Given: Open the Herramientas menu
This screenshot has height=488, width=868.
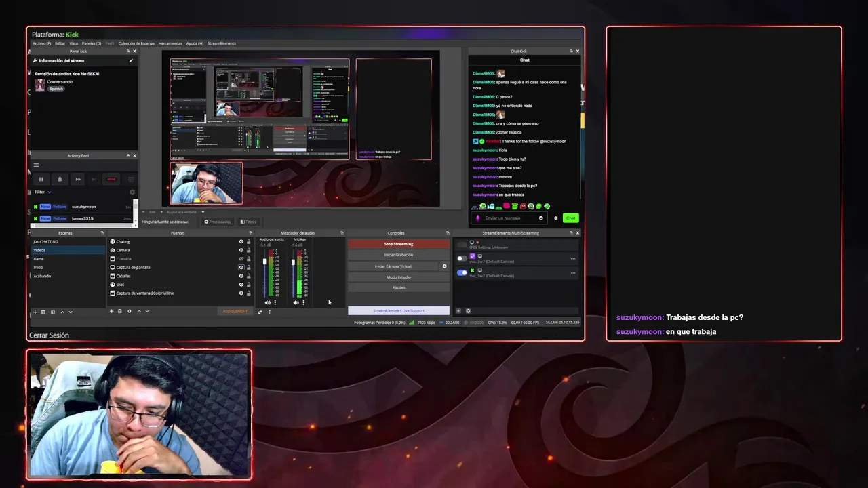Looking at the screenshot, I should [x=170, y=43].
